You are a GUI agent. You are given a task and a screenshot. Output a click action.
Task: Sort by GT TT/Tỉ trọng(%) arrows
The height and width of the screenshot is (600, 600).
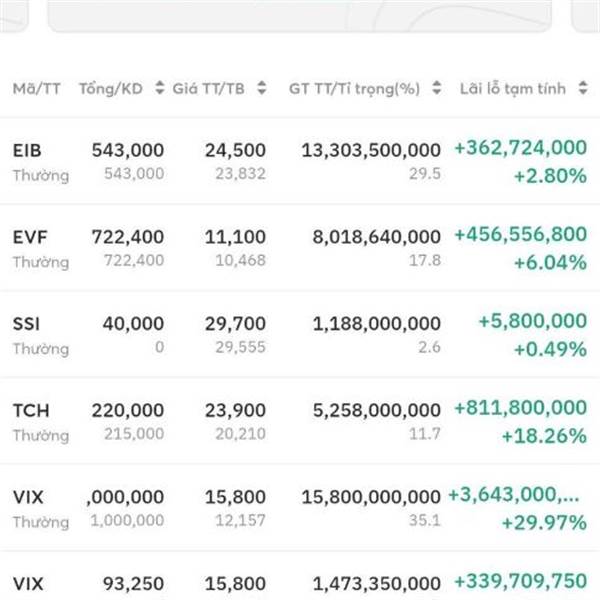437,88
